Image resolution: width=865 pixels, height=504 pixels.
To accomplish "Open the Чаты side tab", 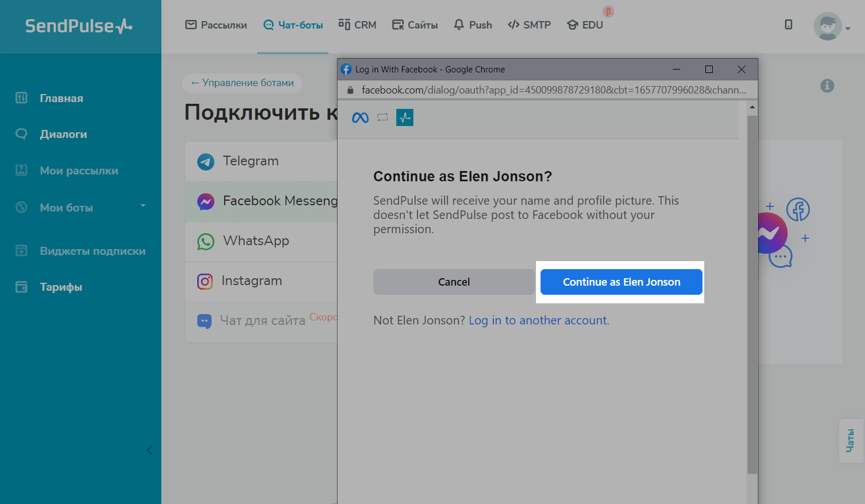I will (x=850, y=441).
